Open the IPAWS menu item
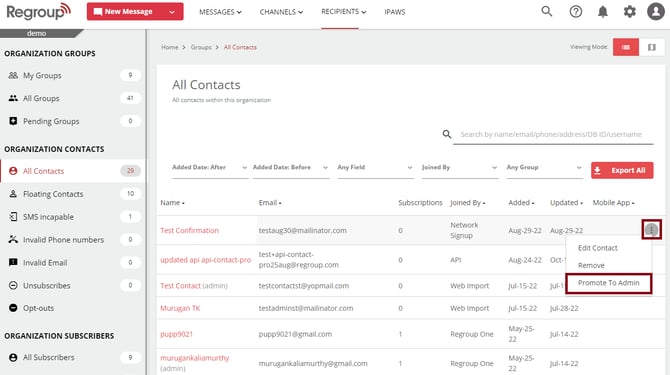 click(x=394, y=12)
